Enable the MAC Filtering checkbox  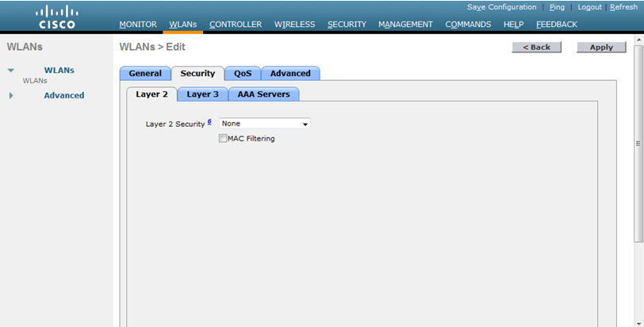coord(223,139)
